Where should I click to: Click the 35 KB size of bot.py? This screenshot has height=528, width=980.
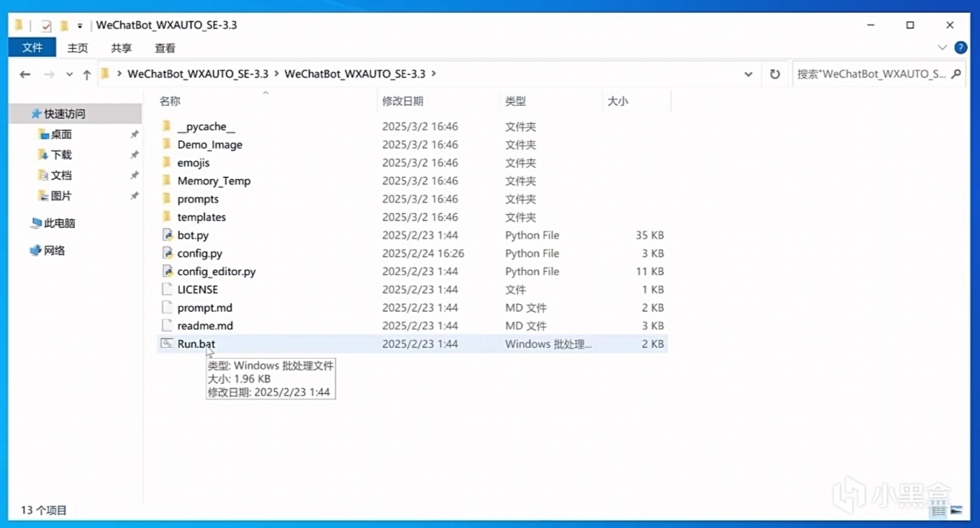pyautogui.click(x=650, y=235)
